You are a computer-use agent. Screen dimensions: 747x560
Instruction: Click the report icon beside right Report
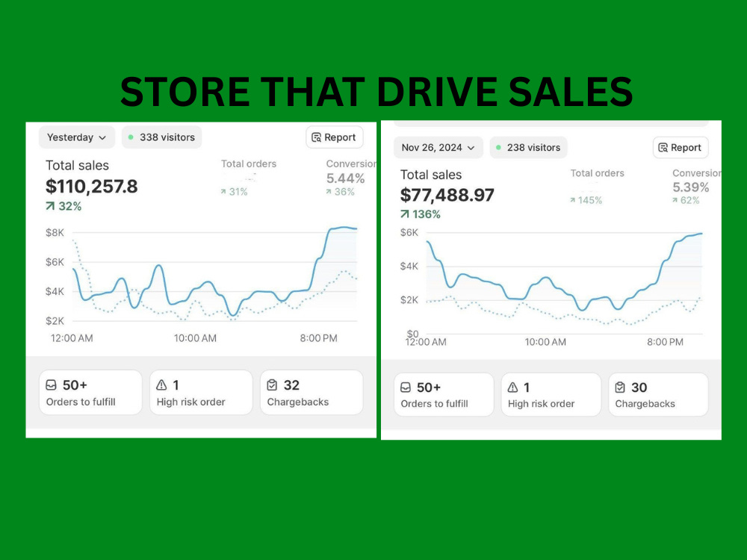click(663, 148)
